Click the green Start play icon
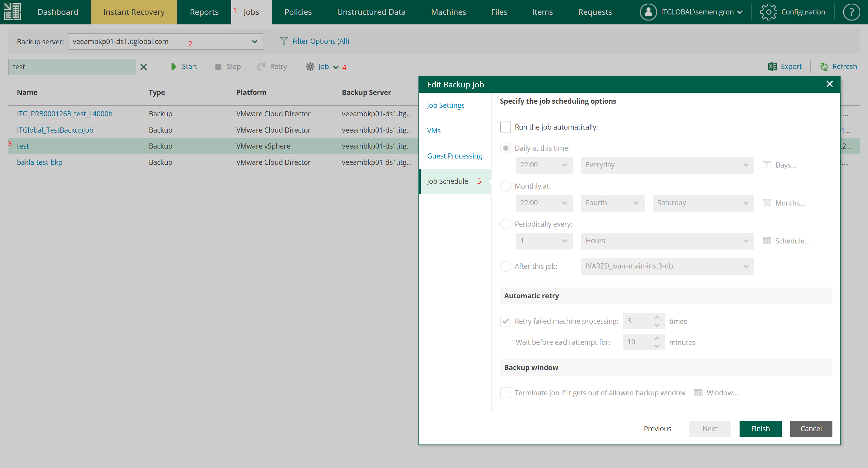The width and height of the screenshot is (868, 468). click(x=174, y=67)
